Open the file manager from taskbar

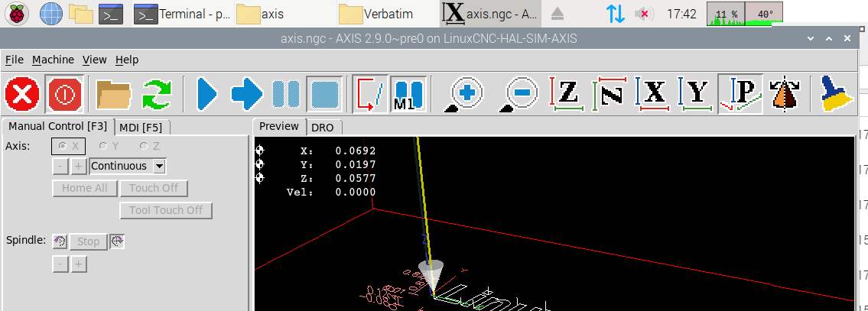81,14
